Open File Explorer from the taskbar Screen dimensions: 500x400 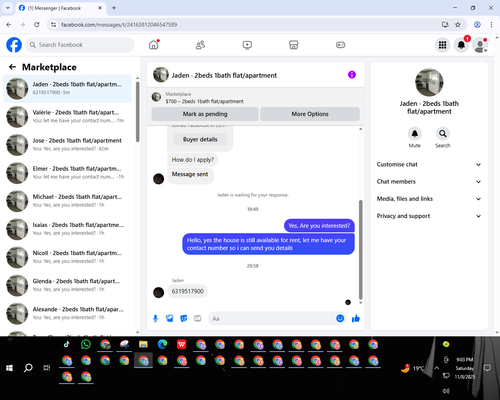[143, 344]
